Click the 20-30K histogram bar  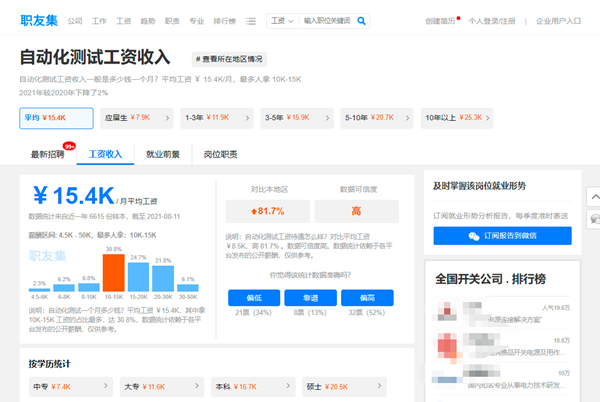(163, 278)
